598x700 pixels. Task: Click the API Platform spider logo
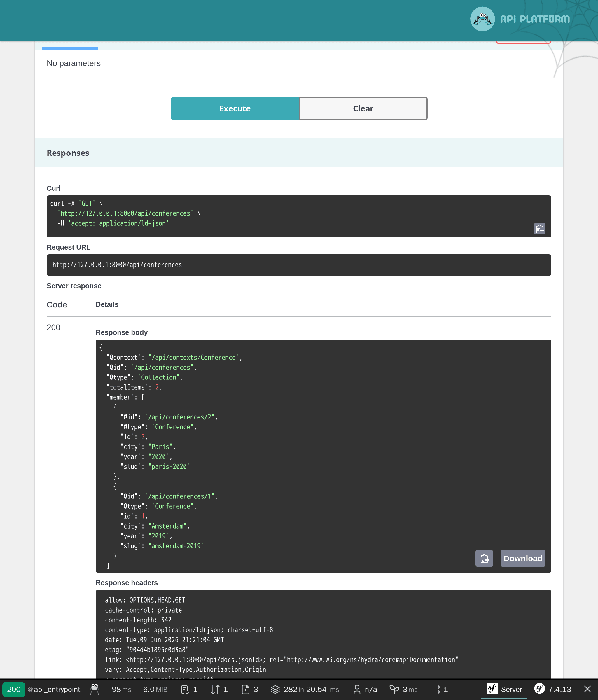point(482,19)
